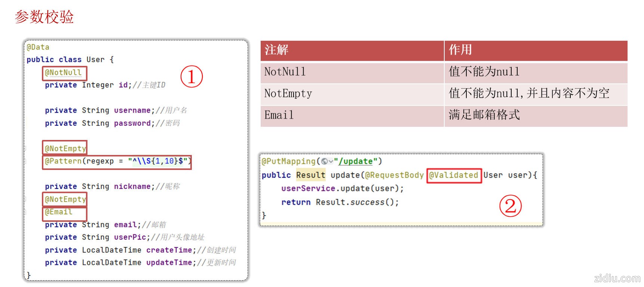This screenshot has height=287, width=644.
Task: Click the circled number 2 marker
Action: (510, 206)
